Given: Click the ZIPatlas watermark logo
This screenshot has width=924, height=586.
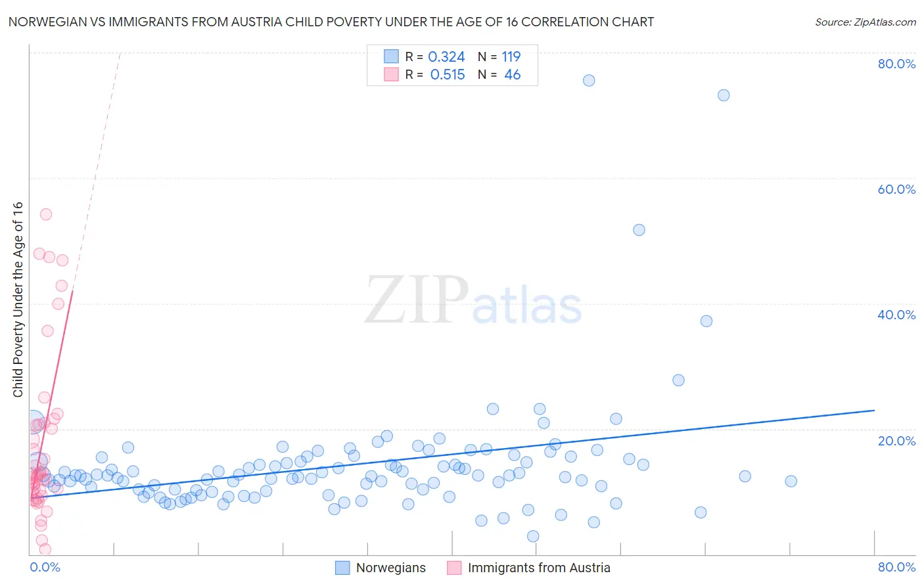Looking at the screenshot, I should click(473, 300).
